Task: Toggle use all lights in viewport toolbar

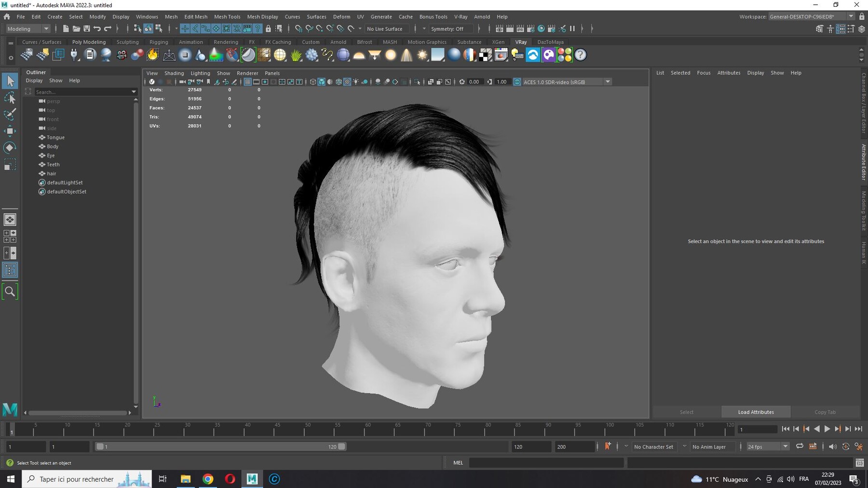Action: tap(356, 82)
